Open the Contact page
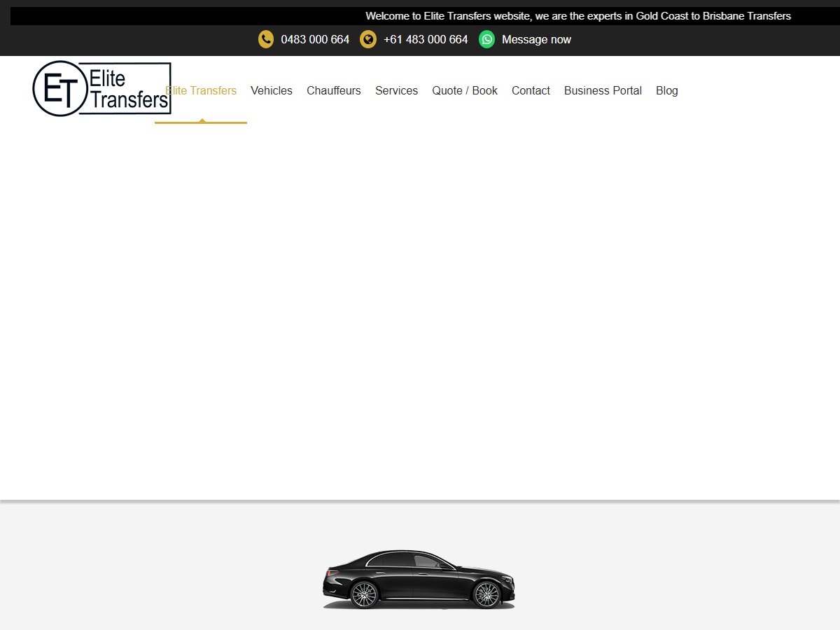This screenshot has height=630, width=840. pyautogui.click(x=531, y=90)
